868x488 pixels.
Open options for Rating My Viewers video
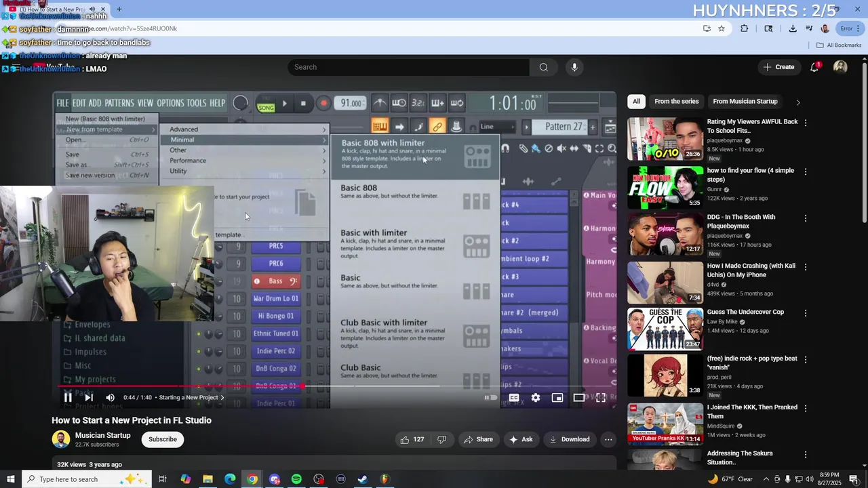(x=806, y=123)
